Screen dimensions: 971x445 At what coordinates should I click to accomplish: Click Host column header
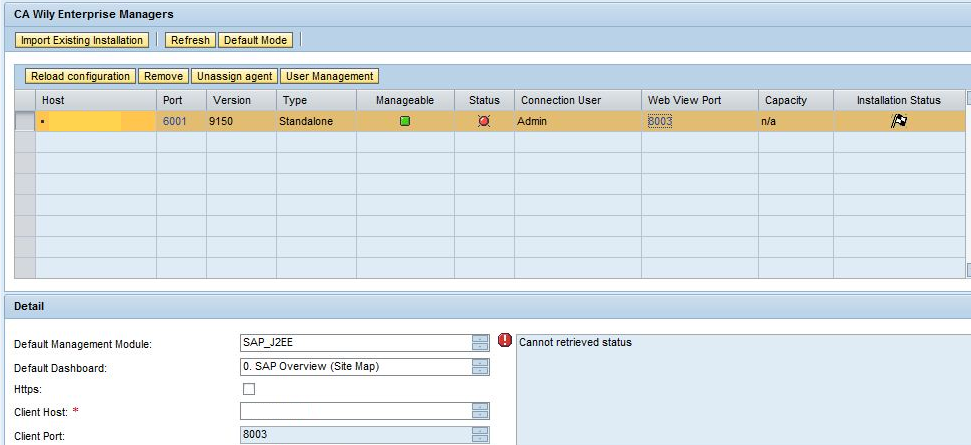click(96, 100)
